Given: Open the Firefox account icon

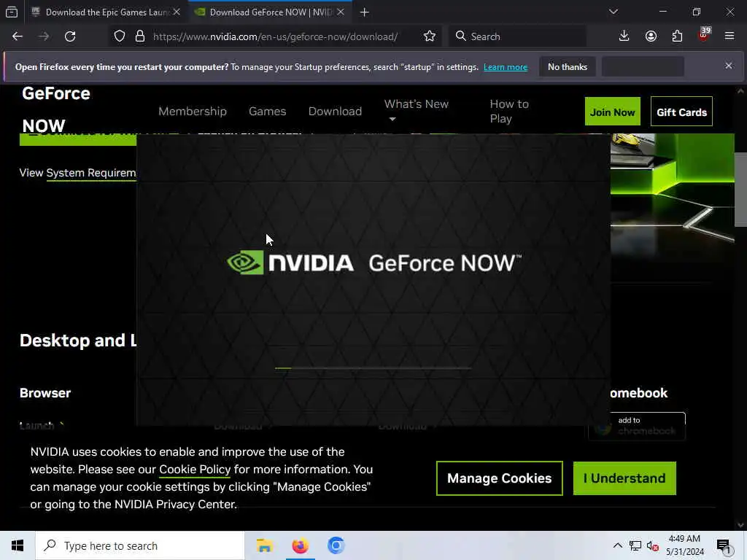Looking at the screenshot, I should (x=651, y=36).
